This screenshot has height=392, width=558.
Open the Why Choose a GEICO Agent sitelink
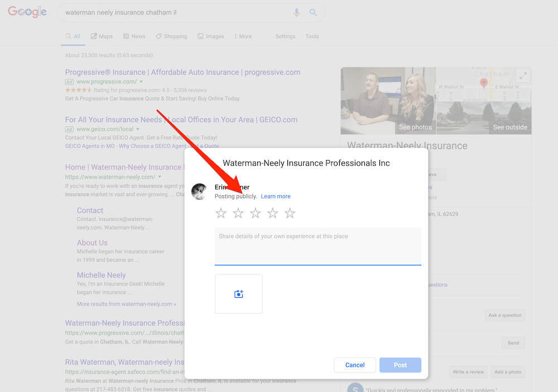click(x=152, y=146)
